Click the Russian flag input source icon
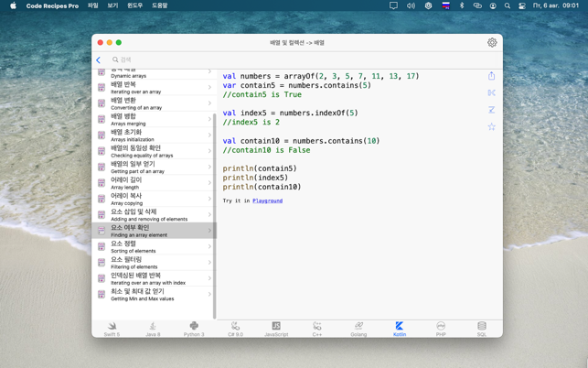The image size is (588, 368). [x=445, y=5]
